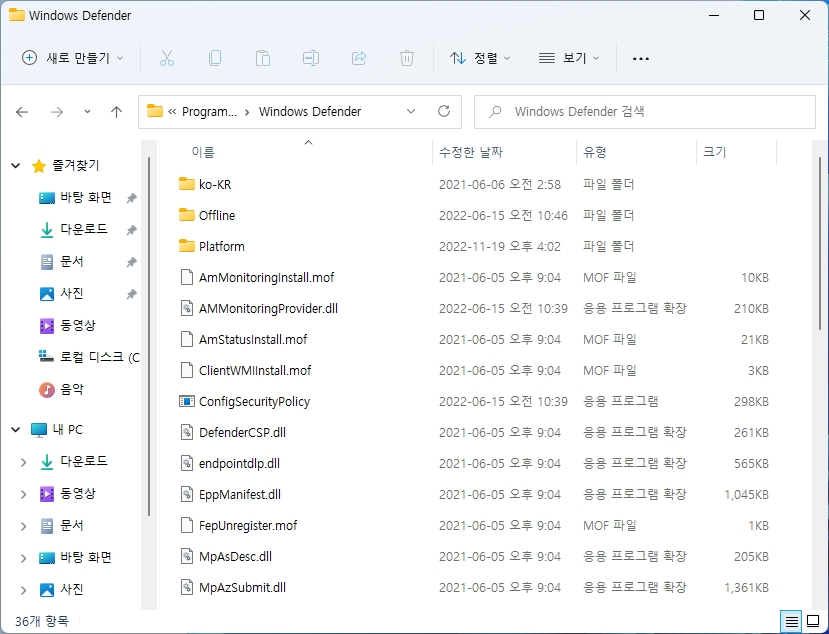Switch to large icons view in status bar
The height and width of the screenshot is (634, 829).
point(813,621)
